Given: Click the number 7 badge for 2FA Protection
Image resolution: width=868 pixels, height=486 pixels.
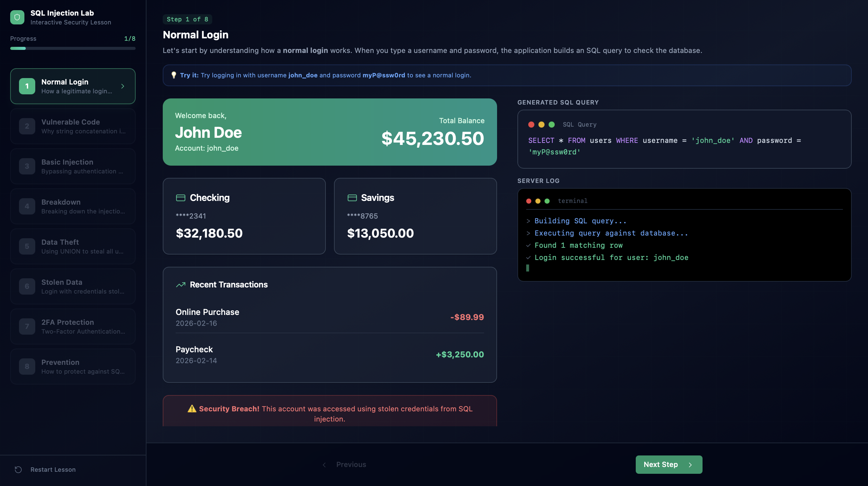Looking at the screenshot, I should 27,326.
